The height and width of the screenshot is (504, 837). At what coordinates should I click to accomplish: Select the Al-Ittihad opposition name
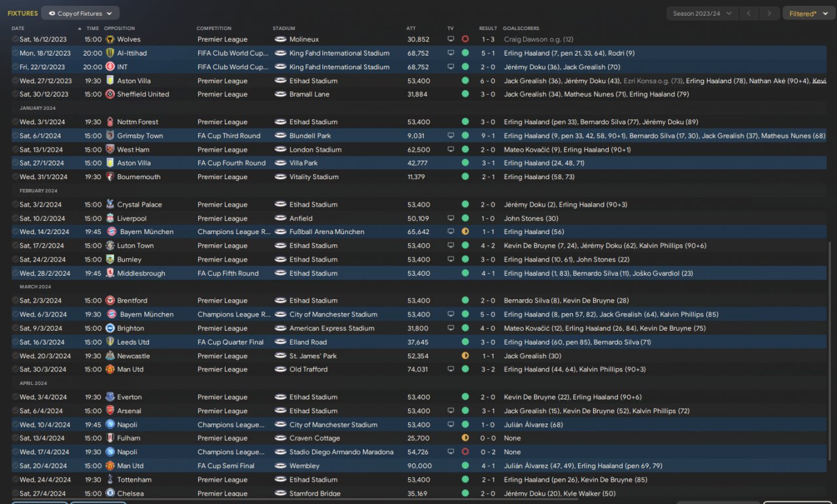point(132,53)
